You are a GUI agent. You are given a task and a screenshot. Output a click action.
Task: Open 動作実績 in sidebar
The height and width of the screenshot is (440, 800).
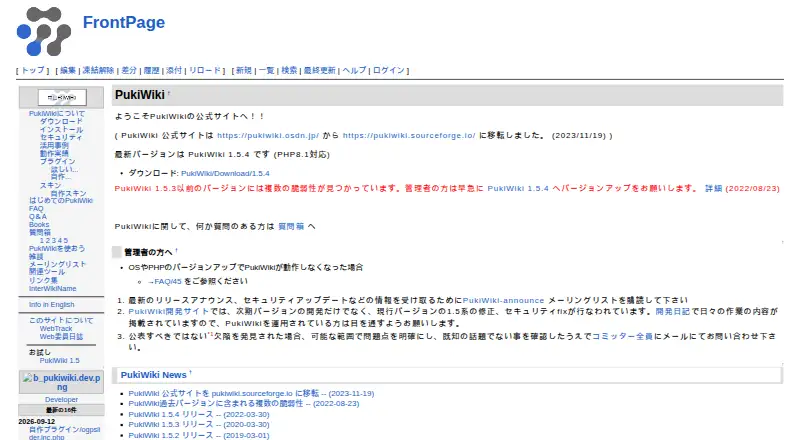click(x=54, y=153)
